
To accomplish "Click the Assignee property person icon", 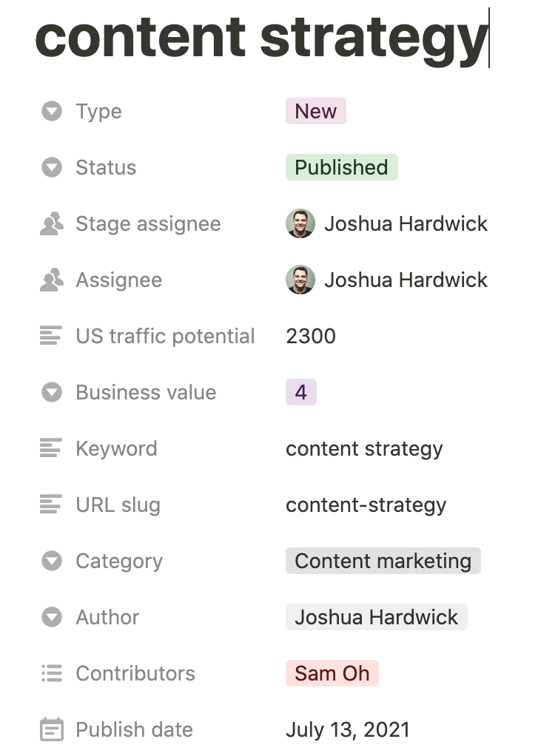I will (51, 280).
